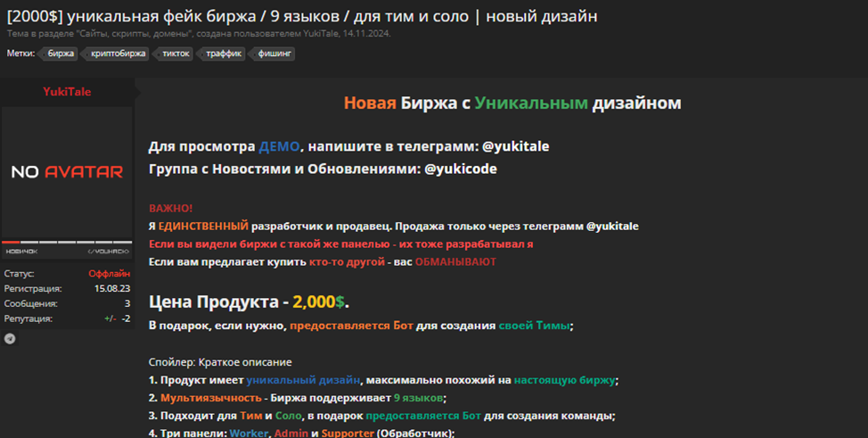Select the «криптобиржа» tag

[117, 54]
